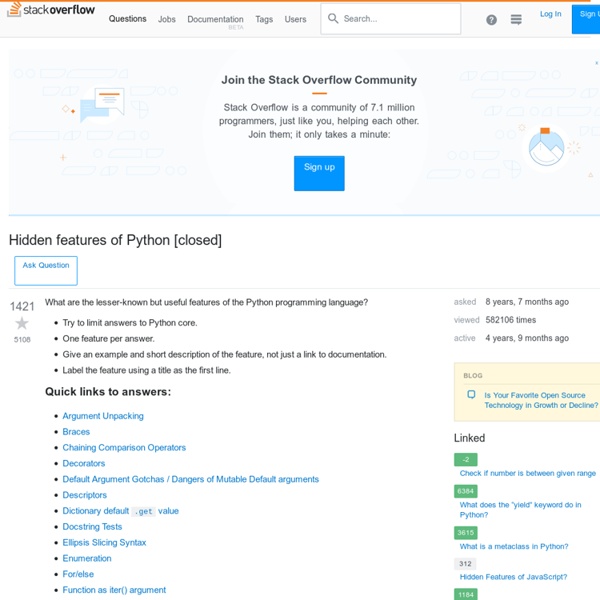The height and width of the screenshot is (600, 600).
Task: Click 'Try to limit answers to Python core.'
Action: (130, 323)
